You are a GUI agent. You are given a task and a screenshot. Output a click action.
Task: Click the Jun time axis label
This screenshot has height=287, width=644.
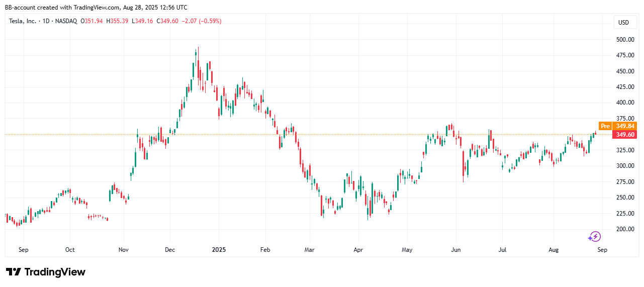pos(456,250)
